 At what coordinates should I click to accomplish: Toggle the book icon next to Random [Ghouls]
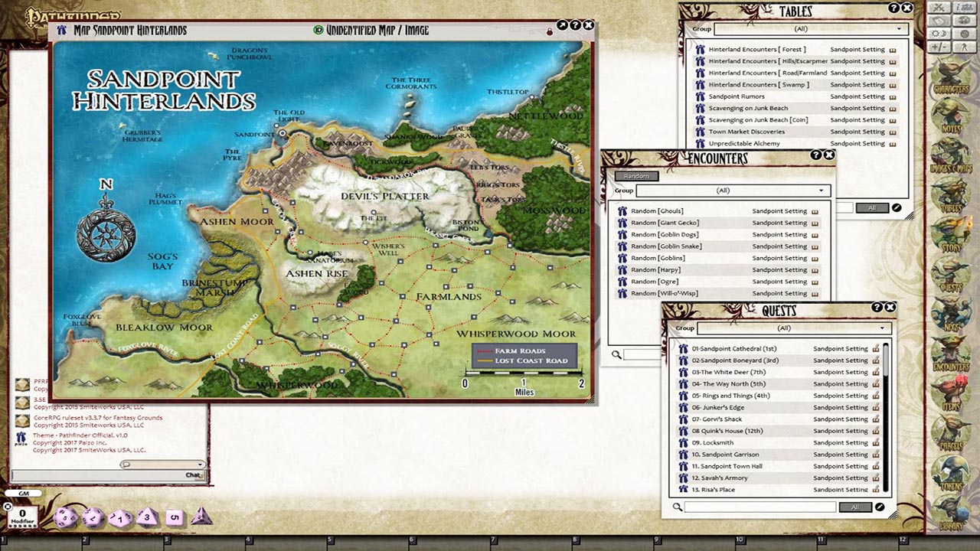click(814, 210)
